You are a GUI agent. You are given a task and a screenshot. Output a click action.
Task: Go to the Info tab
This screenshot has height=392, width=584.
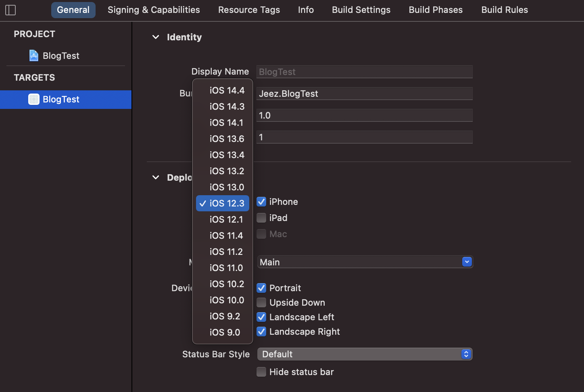tap(306, 10)
